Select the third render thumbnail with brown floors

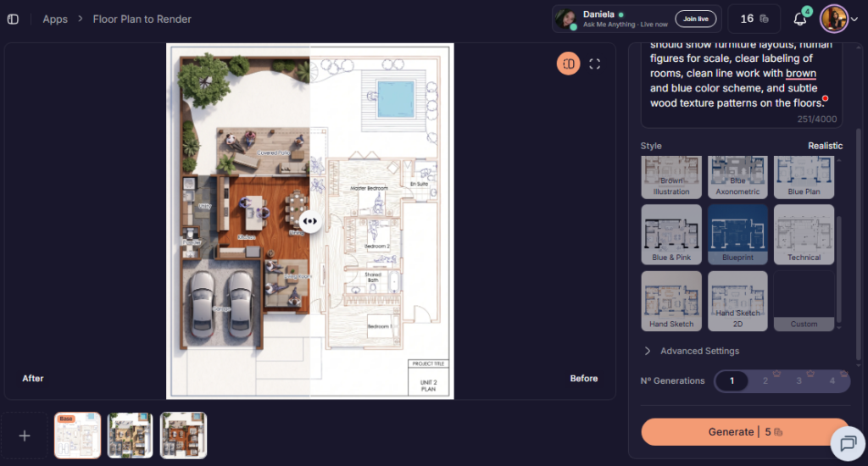click(183, 435)
